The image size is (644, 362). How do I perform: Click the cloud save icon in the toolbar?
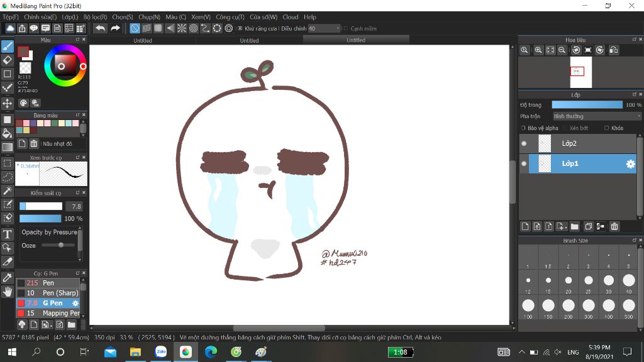point(10,28)
